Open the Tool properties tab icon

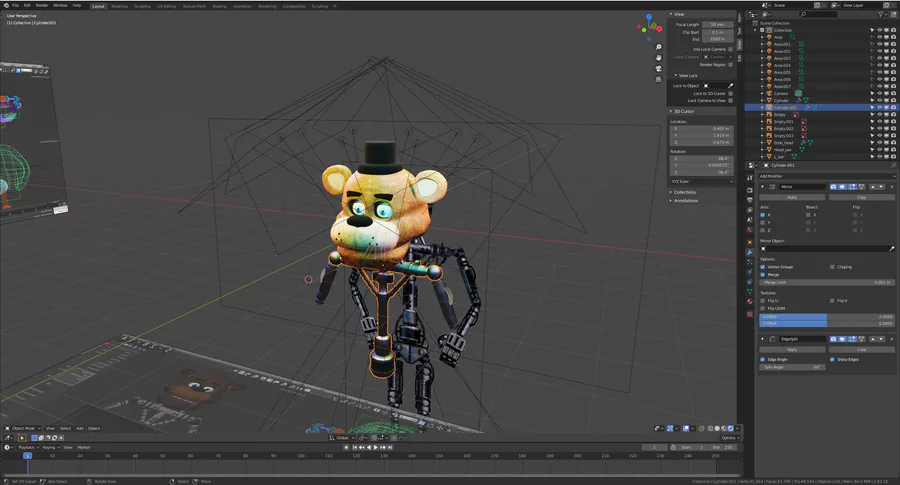[750, 177]
